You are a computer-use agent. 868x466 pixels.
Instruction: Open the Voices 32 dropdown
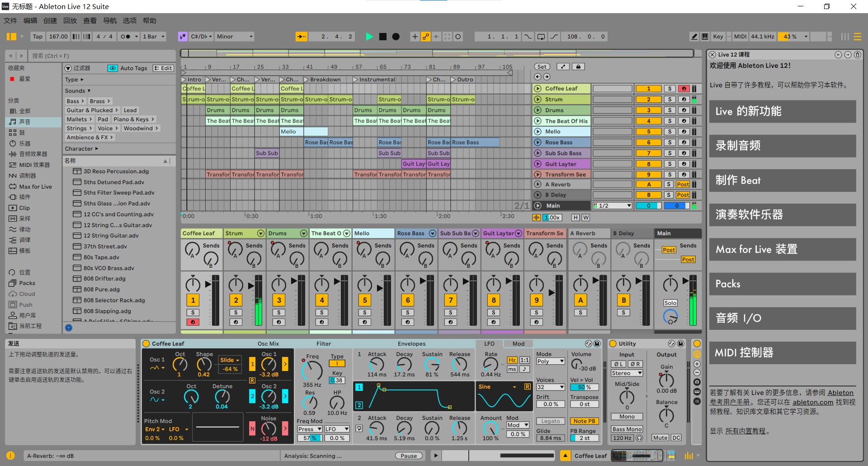click(550, 387)
